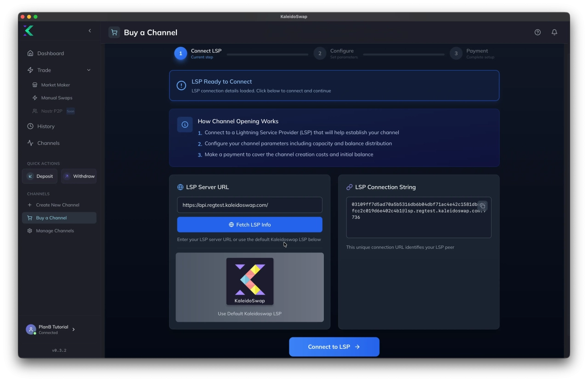This screenshot has width=588, height=382.
Task: Click the Withdraw quick action
Action: tap(79, 177)
